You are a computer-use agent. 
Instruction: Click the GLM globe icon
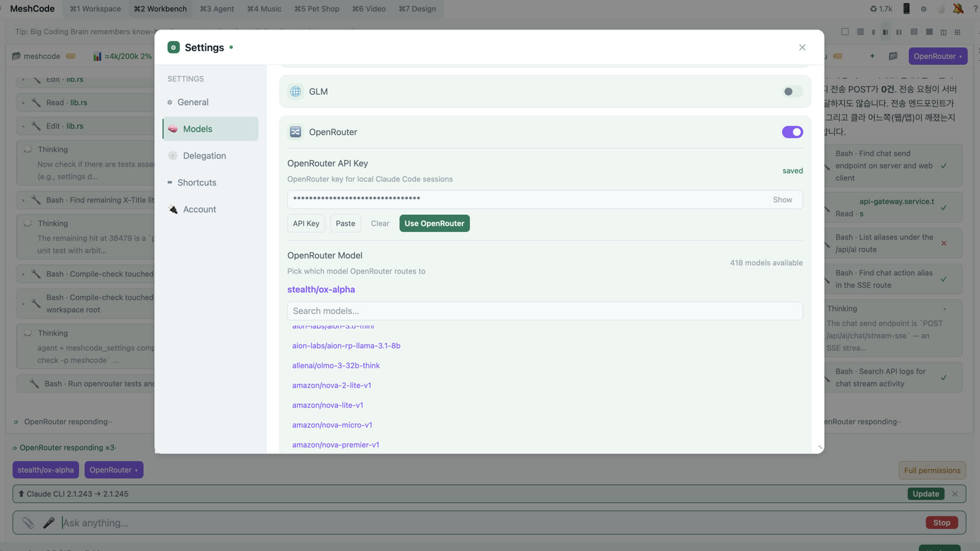(296, 91)
